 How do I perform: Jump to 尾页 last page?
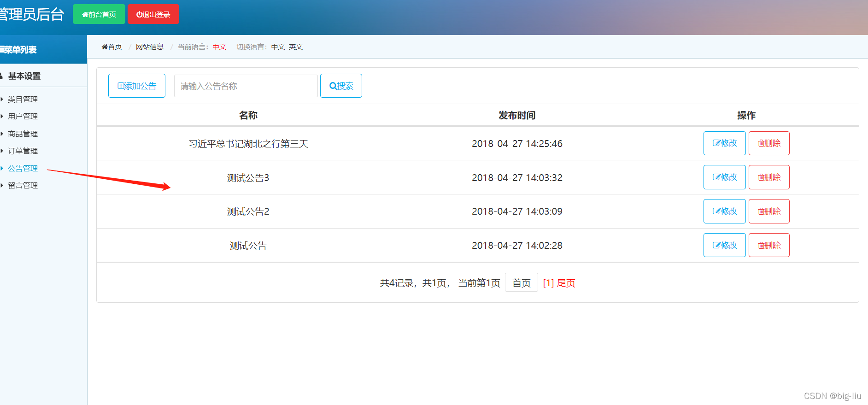pos(566,283)
